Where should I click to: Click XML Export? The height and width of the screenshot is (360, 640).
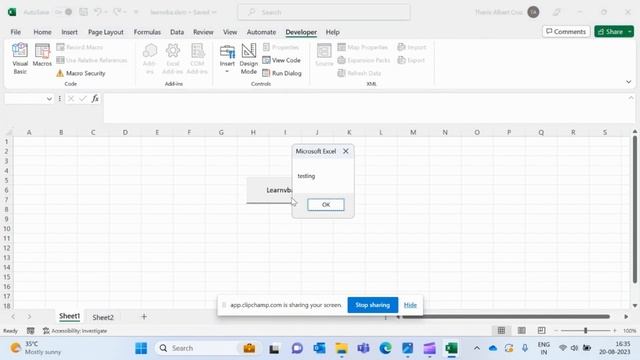click(411, 60)
